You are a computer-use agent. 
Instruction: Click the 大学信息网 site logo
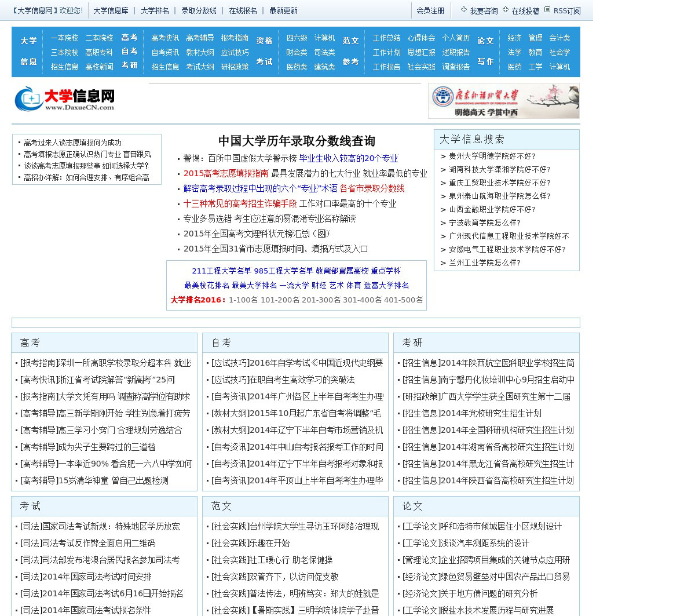(65, 99)
